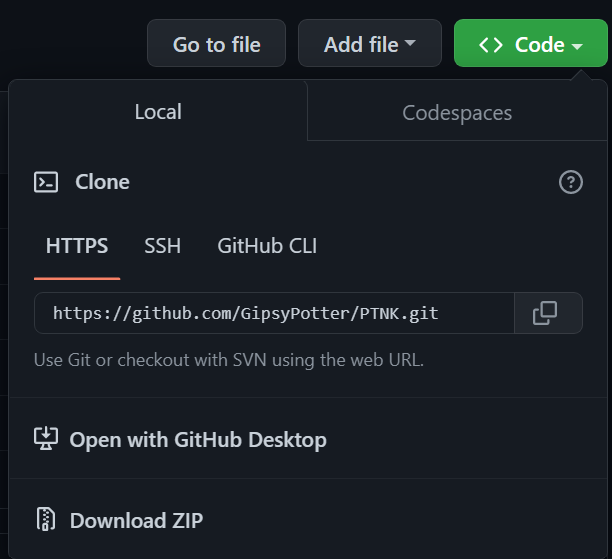Click the Clone heading text
612x559 pixels.
[102, 182]
